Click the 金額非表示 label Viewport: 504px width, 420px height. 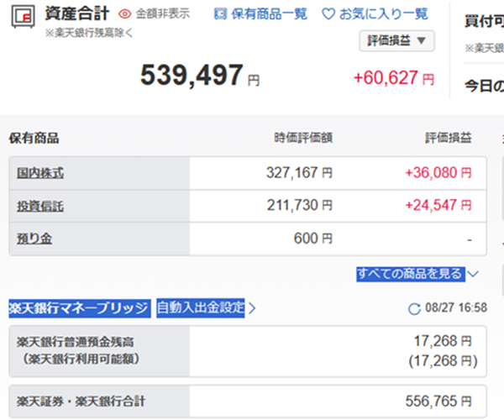tap(162, 14)
